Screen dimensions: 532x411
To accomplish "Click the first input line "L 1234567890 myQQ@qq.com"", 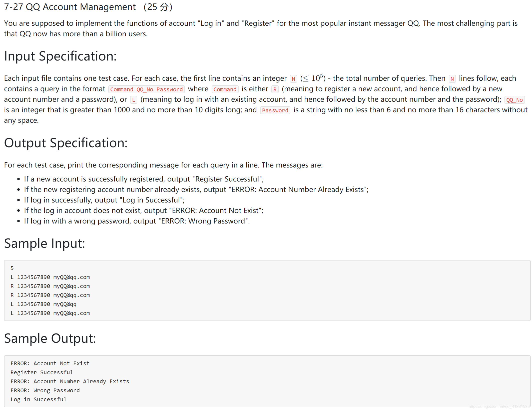I will click(x=50, y=277).
